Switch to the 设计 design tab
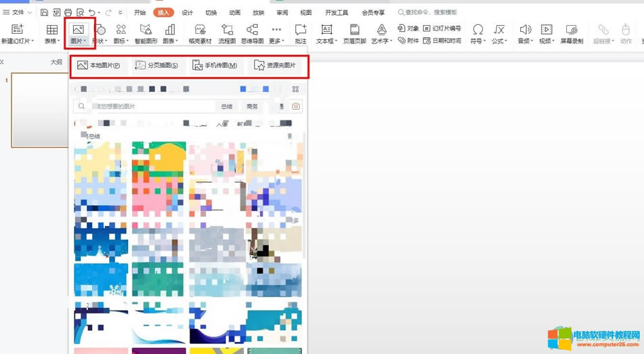 187,12
